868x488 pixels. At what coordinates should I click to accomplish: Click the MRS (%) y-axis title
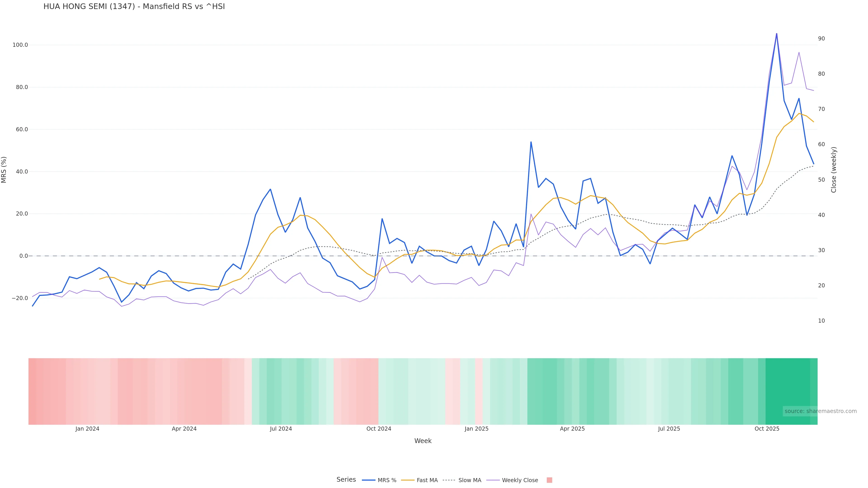point(4,170)
